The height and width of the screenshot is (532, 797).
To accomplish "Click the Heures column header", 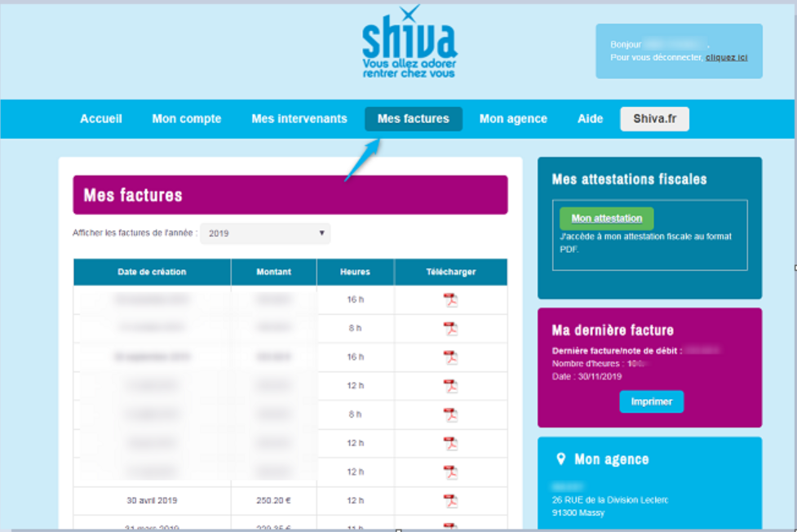I will [x=356, y=272].
